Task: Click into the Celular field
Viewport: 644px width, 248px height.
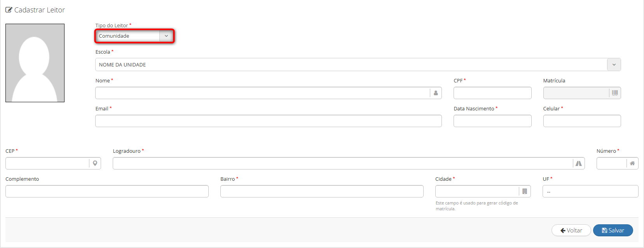Action: 582,121
